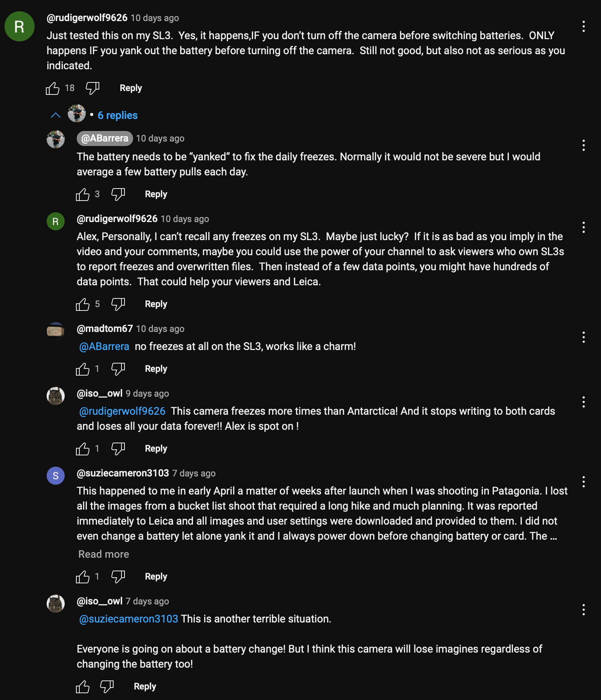Open three-dot menu on suziecameron3103's comment
This screenshot has height=700, width=601.
[x=583, y=482]
